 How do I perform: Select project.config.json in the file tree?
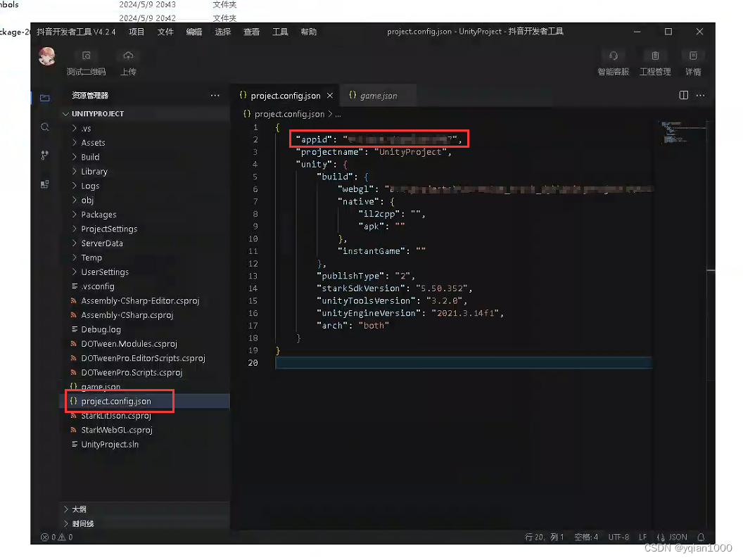click(144, 401)
